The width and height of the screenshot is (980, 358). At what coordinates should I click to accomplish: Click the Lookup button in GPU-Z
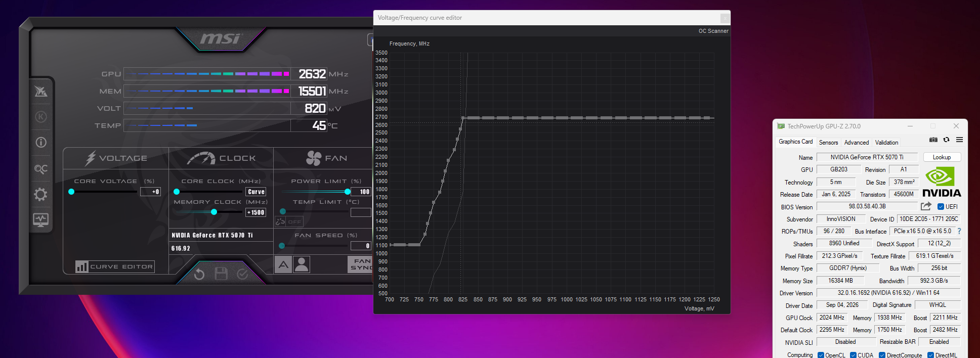(x=942, y=157)
